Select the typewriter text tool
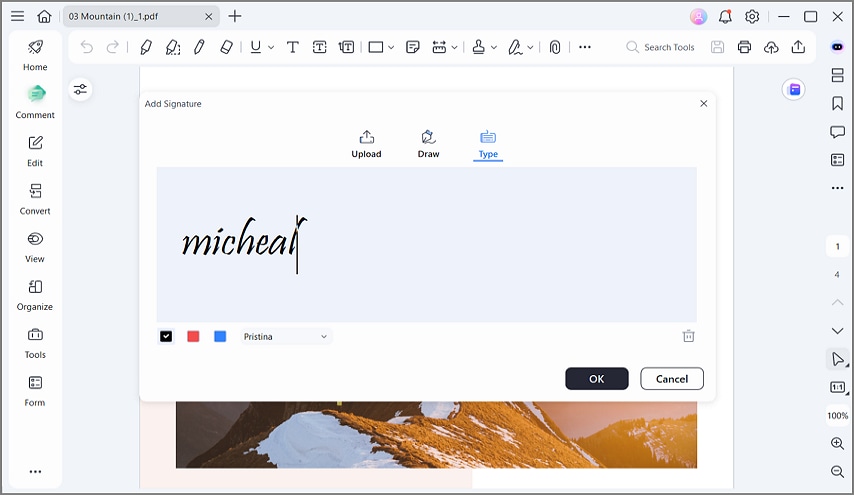The height and width of the screenshot is (495, 854). 292,47
